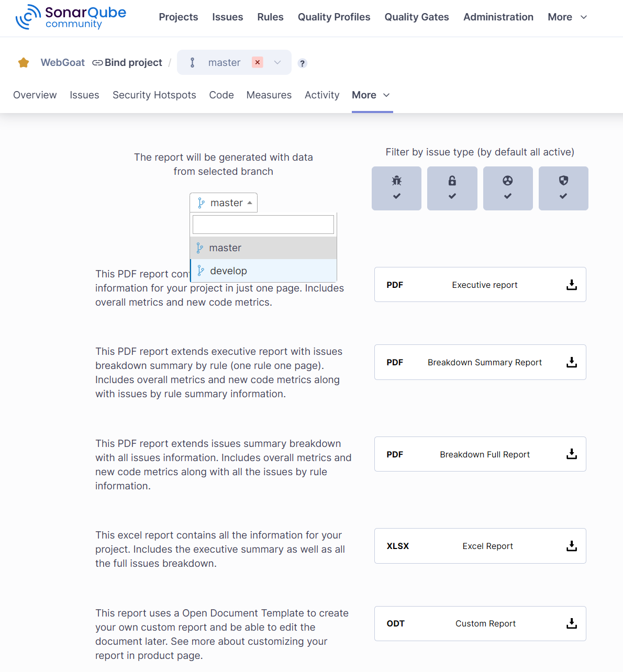Click download icon for Breakdown Summary Report

pyautogui.click(x=571, y=362)
